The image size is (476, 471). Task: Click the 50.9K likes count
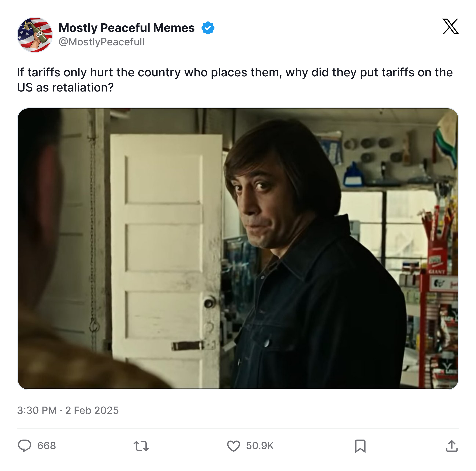260,446
